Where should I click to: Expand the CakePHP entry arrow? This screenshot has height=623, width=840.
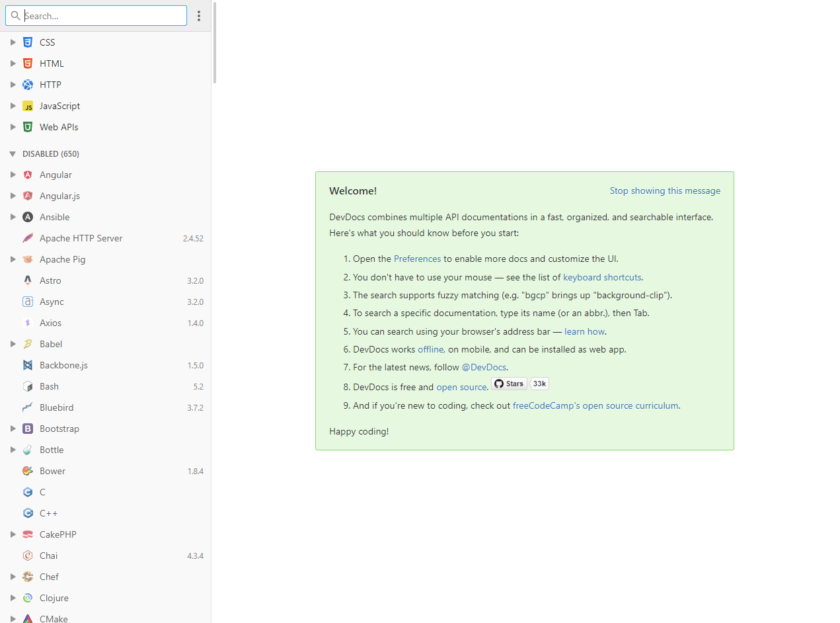pyautogui.click(x=13, y=534)
